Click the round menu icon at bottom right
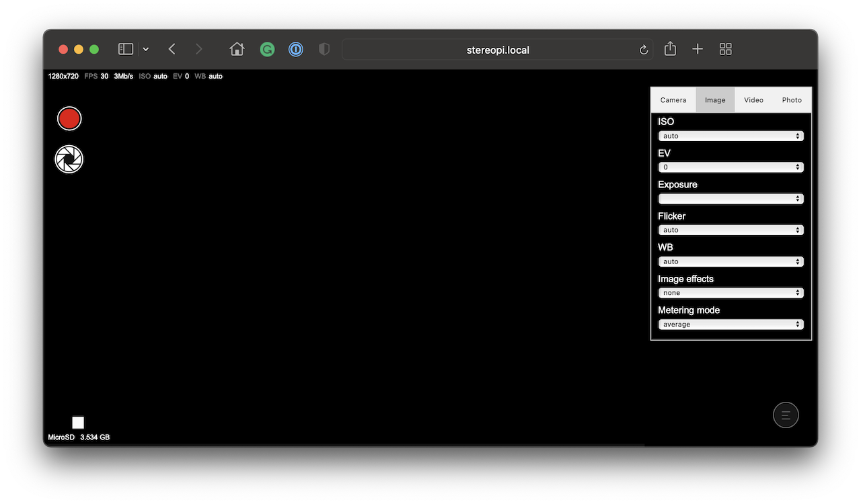Screen dimensions: 861x504 pyautogui.click(x=786, y=415)
